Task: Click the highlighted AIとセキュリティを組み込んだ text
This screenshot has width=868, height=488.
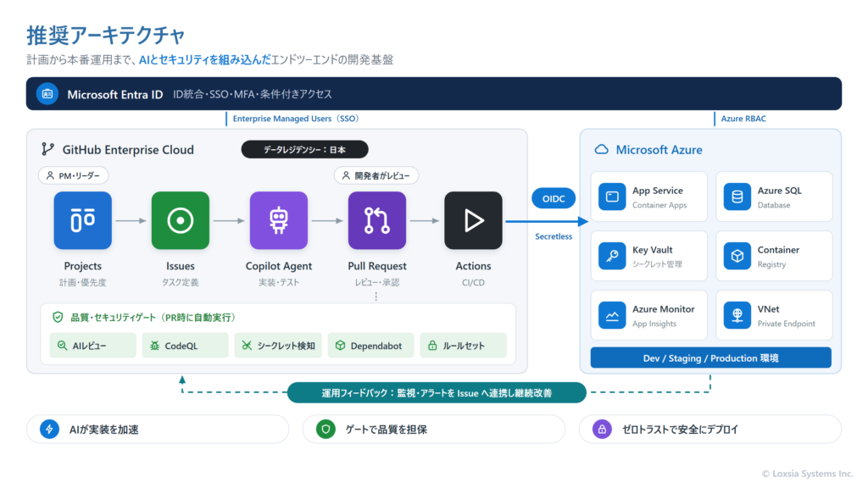Action: coord(205,60)
